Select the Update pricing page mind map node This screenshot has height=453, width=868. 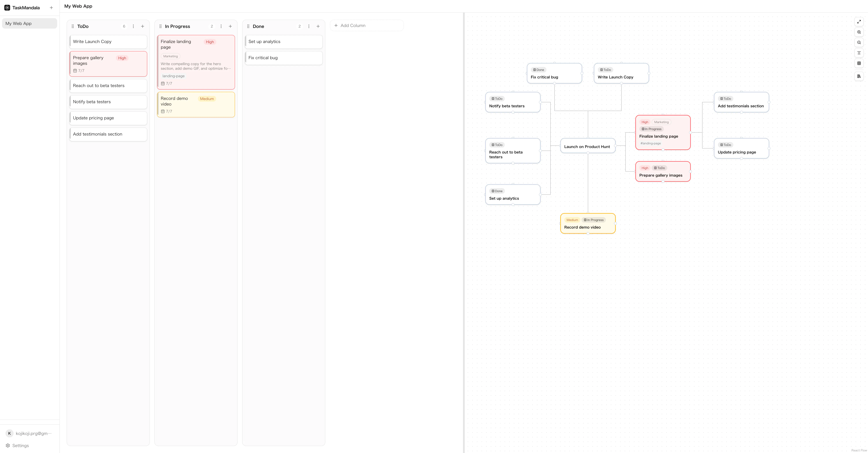tap(741, 148)
